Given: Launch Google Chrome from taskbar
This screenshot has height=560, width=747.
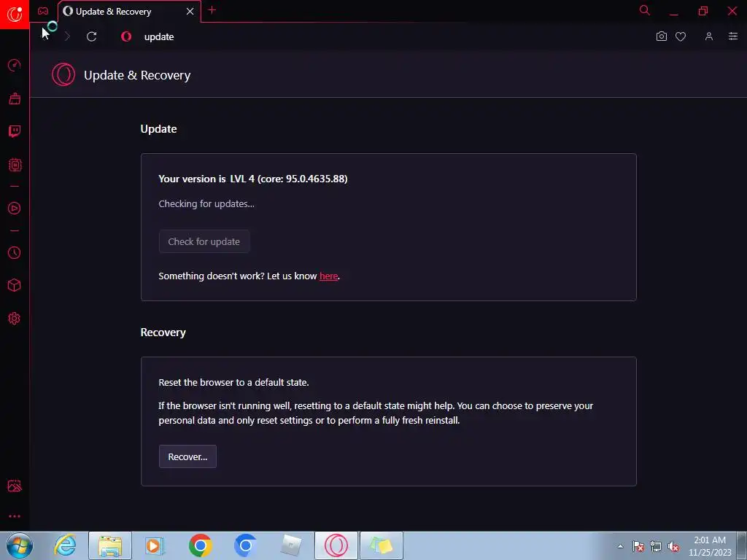Looking at the screenshot, I should coord(200,545).
